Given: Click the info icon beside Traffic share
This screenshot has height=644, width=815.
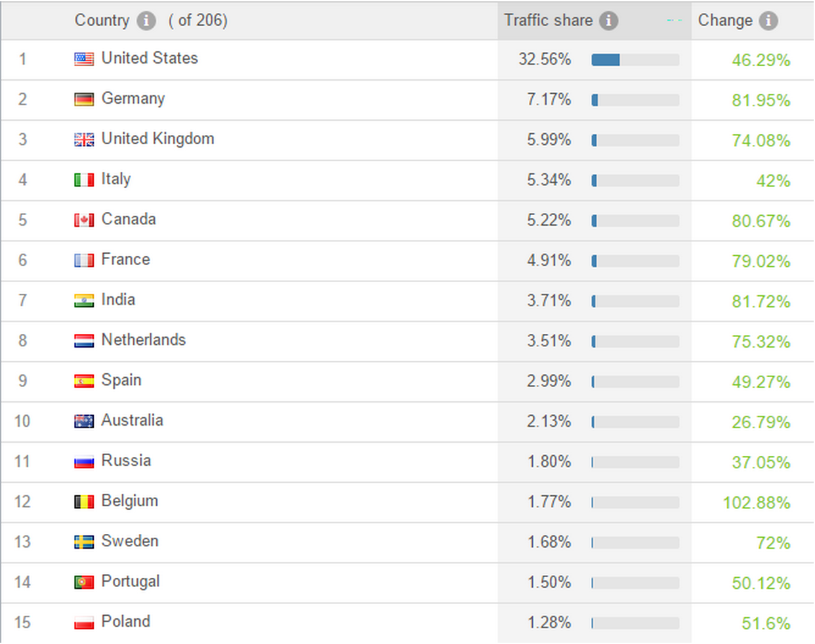Looking at the screenshot, I should 608,21.
